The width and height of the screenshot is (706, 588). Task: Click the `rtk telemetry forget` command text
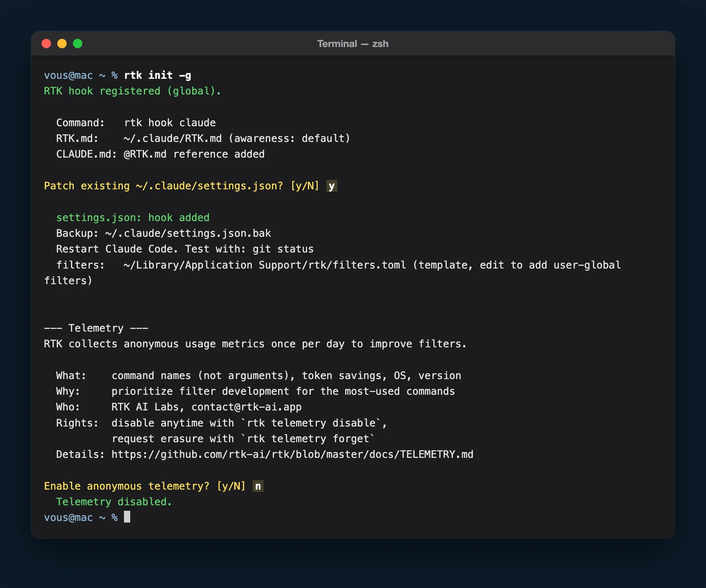(x=308, y=439)
